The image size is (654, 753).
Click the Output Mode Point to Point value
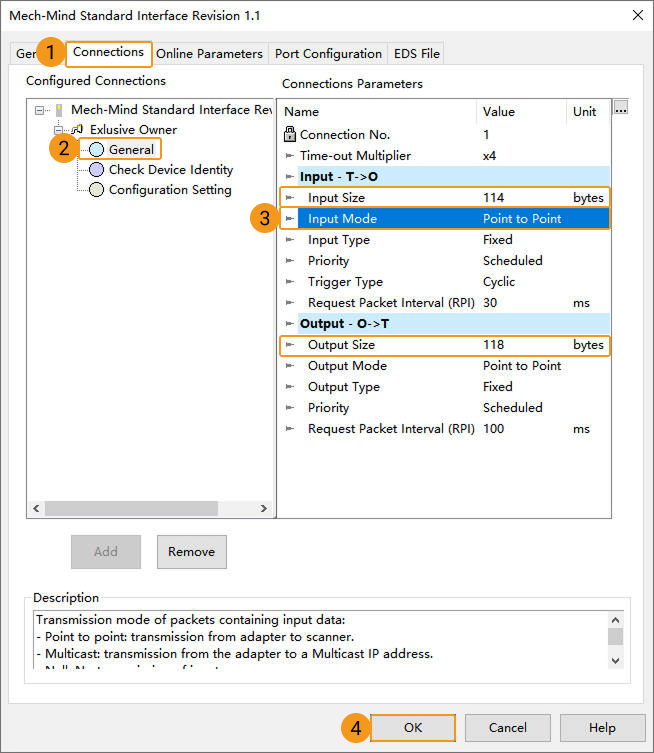pyautogui.click(x=522, y=365)
